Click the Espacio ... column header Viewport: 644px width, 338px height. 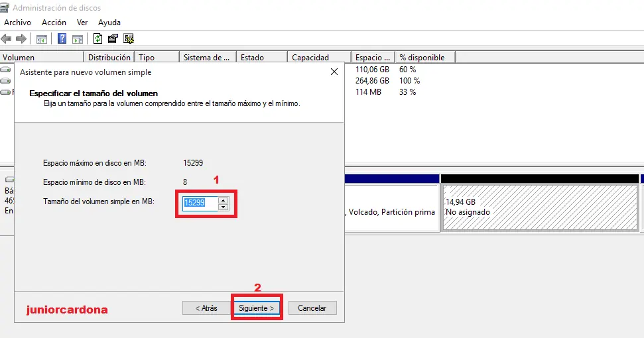[373, 58]
